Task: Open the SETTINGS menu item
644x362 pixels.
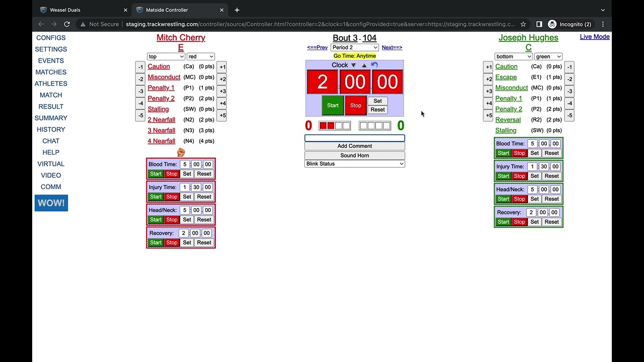Action: pos(51,49)
